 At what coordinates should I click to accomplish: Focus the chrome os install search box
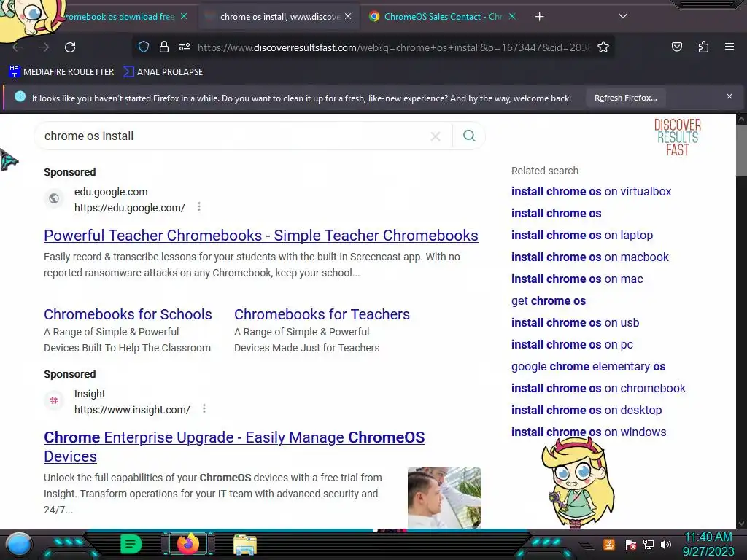coord(233,136)
